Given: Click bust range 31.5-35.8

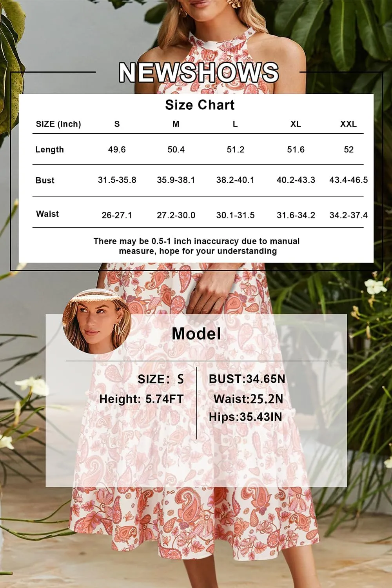Looking at the screenshot, I should [x=117, y=180].
